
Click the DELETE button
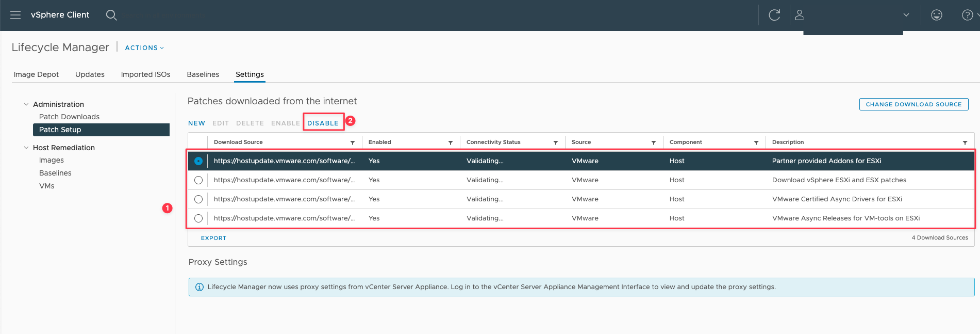coord(250,123)
